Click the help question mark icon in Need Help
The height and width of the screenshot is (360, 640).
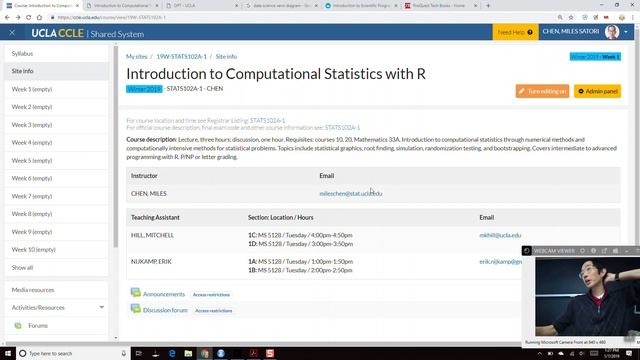(530, 32)
